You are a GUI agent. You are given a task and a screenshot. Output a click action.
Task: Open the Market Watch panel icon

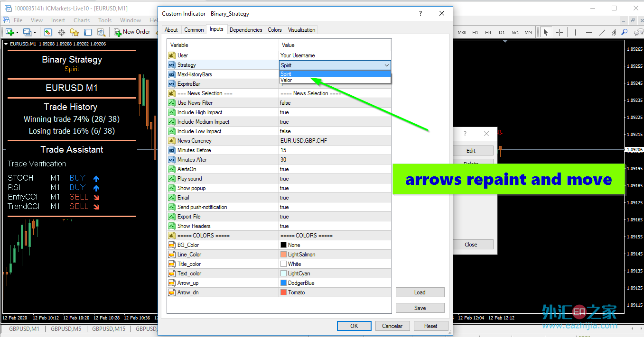click(x=48, y=32)
